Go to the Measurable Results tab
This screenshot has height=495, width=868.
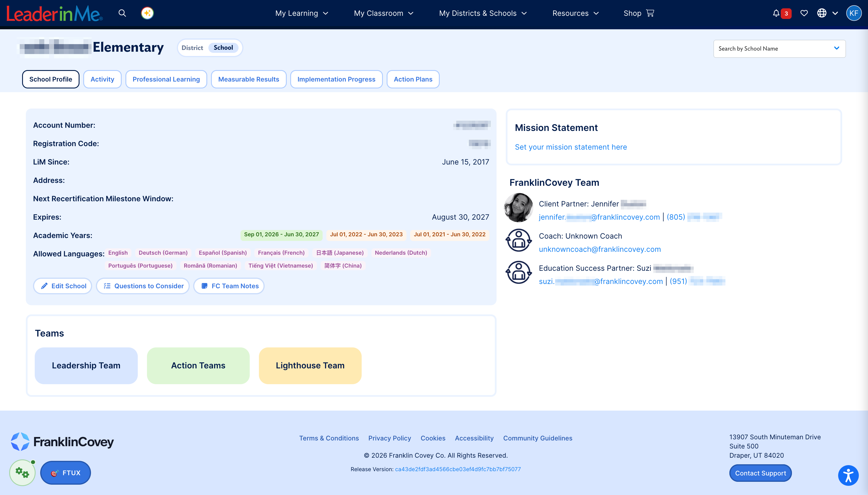(x=249, y=79)
